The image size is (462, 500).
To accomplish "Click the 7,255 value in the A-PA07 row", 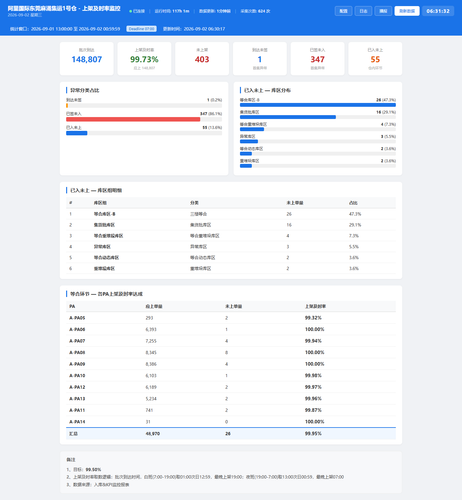I will (151, 341).
